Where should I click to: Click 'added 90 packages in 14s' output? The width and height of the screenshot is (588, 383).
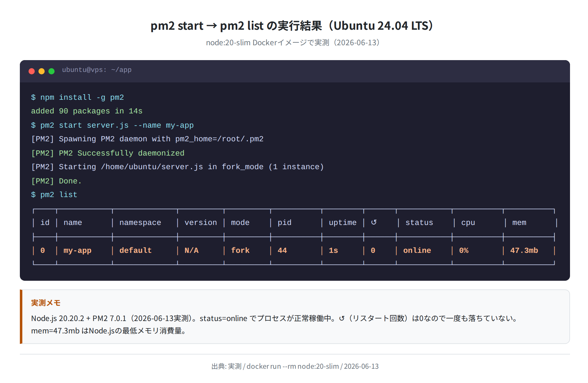(x=87, y=111)
